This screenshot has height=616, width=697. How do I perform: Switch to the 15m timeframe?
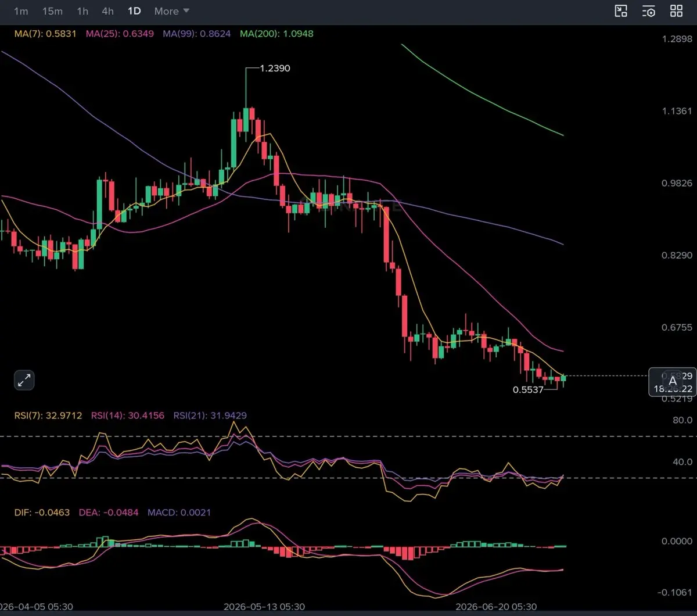coord(52,11)
